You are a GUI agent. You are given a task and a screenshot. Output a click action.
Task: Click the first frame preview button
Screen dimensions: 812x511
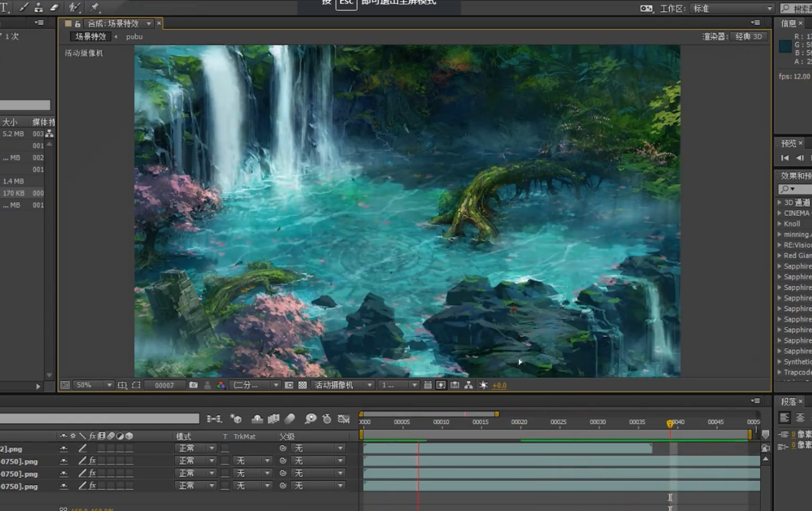pyautogui.click(x=785, y=158)
